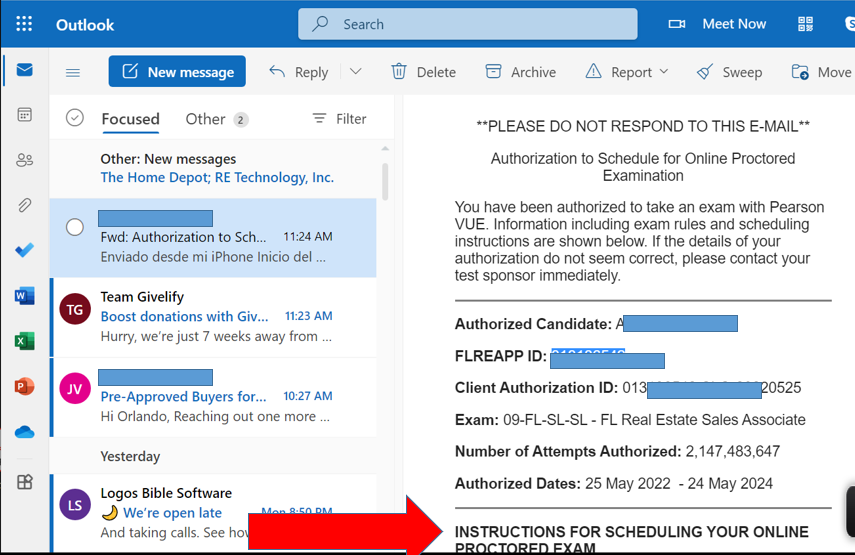The image size is (855, 555).
Task: Open Mail from the left sidebar
Action: pyautogui.click(x=25, y=70)
